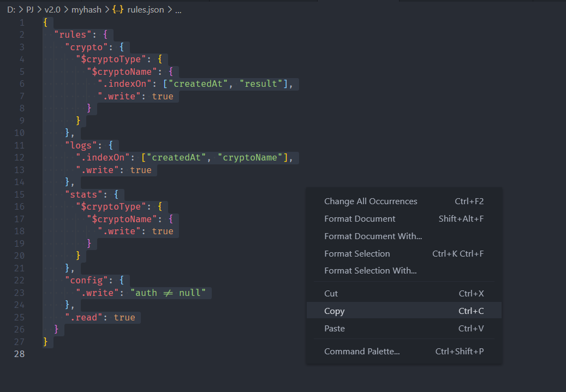Select Cut from the context menu
The image size is (566, 392).
[331, 294]
